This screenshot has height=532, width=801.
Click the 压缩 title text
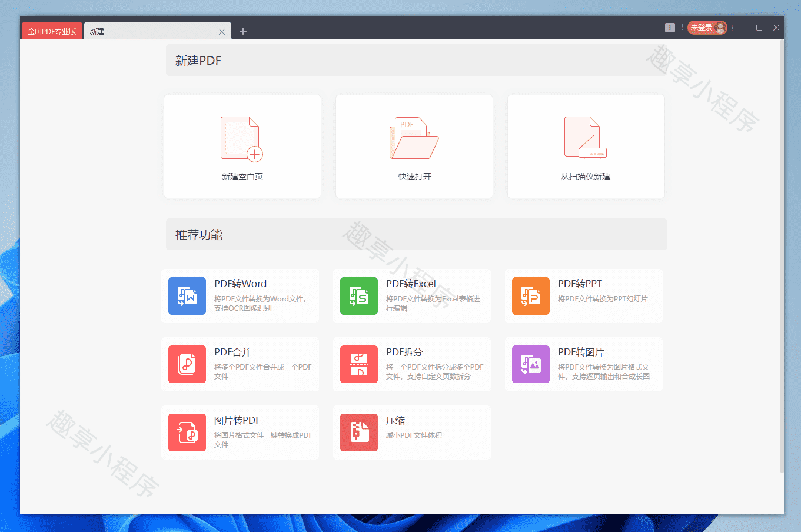tap(395, 420)
